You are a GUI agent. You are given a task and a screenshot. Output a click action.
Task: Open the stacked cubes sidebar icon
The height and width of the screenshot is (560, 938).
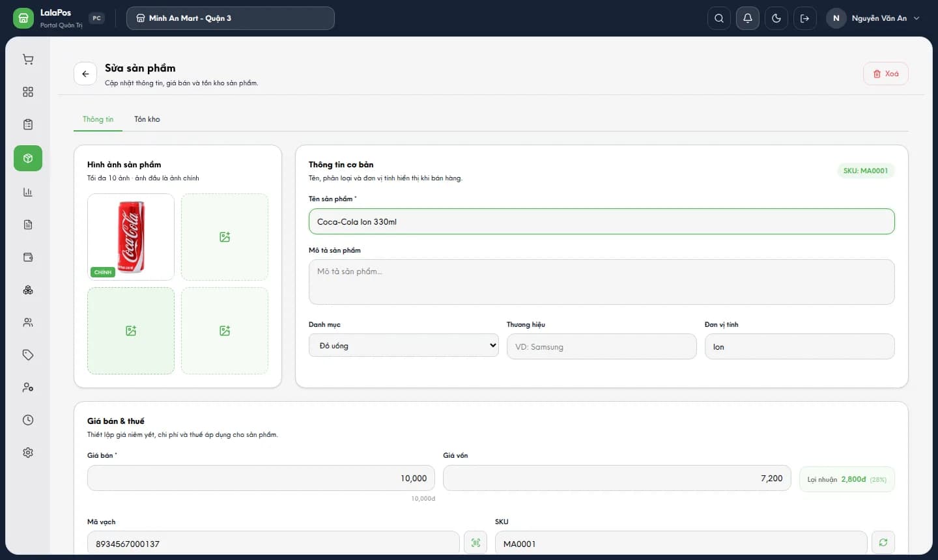[x=28, y=290]
